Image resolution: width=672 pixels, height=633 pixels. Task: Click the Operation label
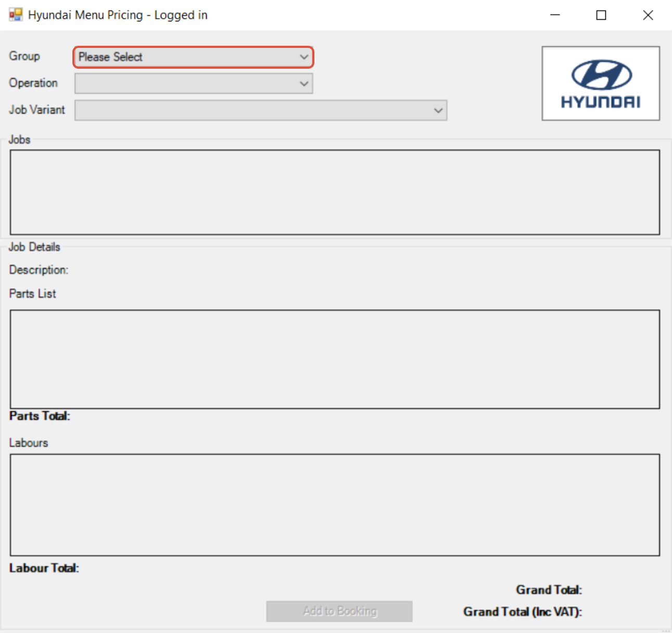33,83
